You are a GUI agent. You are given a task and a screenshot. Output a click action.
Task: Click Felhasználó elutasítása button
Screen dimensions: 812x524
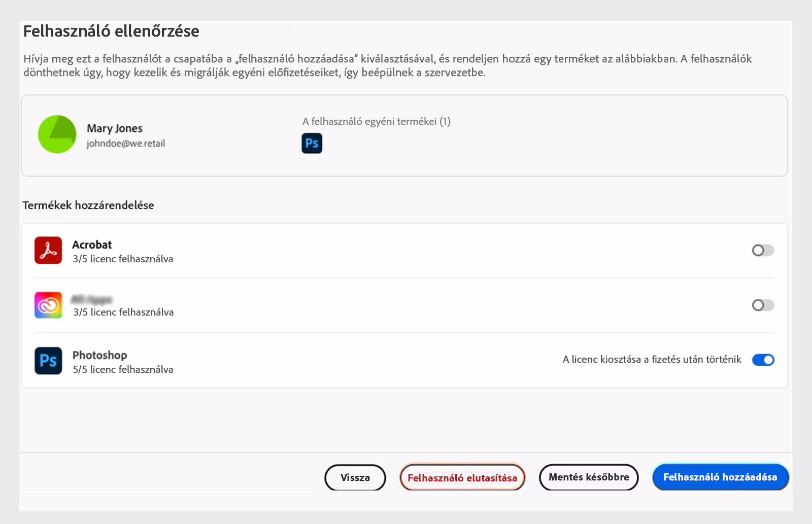pos(462,477)
